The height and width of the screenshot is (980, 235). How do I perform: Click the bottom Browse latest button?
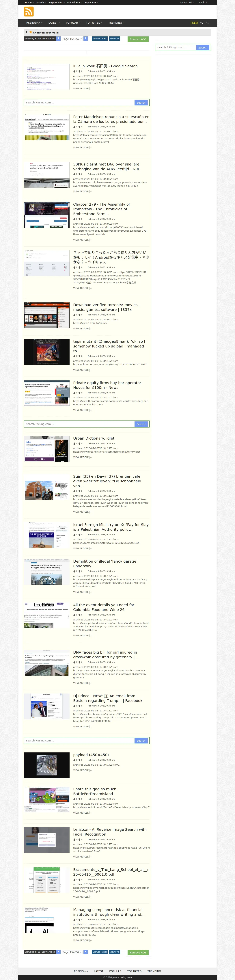click(x=100, y=952)
